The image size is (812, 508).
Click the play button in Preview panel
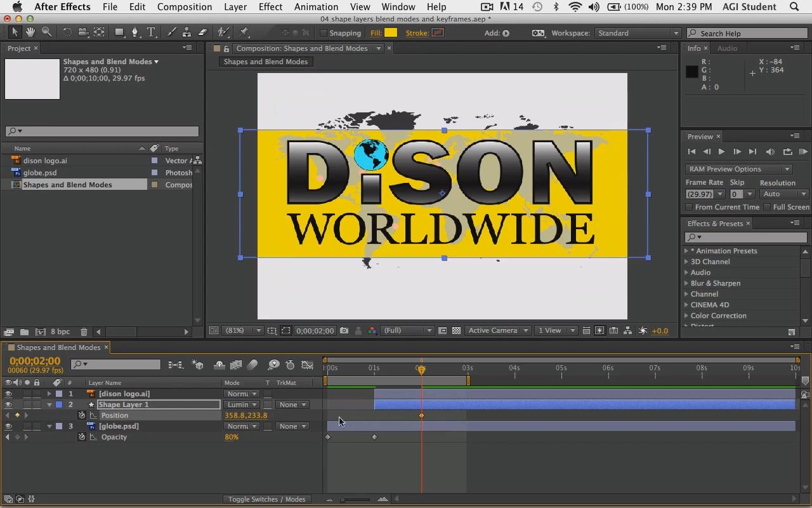(x=721, y=152)
